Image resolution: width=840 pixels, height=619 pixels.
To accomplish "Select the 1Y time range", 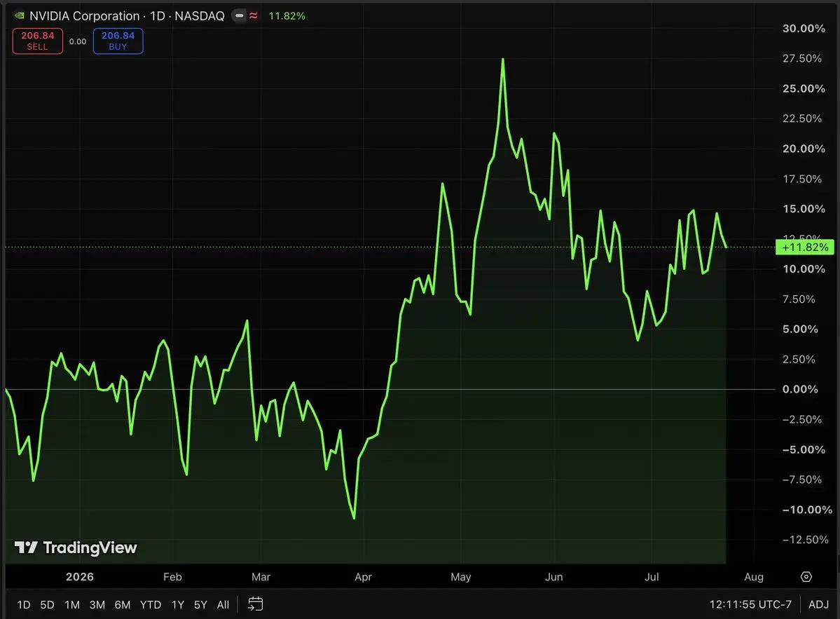I will pyautogui.click(x=177, y=604).
